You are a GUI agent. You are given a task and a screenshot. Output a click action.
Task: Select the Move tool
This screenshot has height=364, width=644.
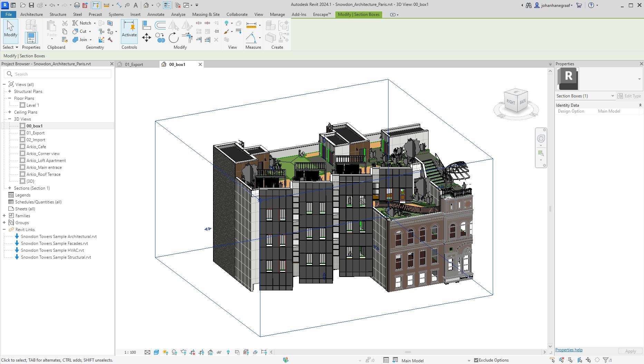coord(146,38)
